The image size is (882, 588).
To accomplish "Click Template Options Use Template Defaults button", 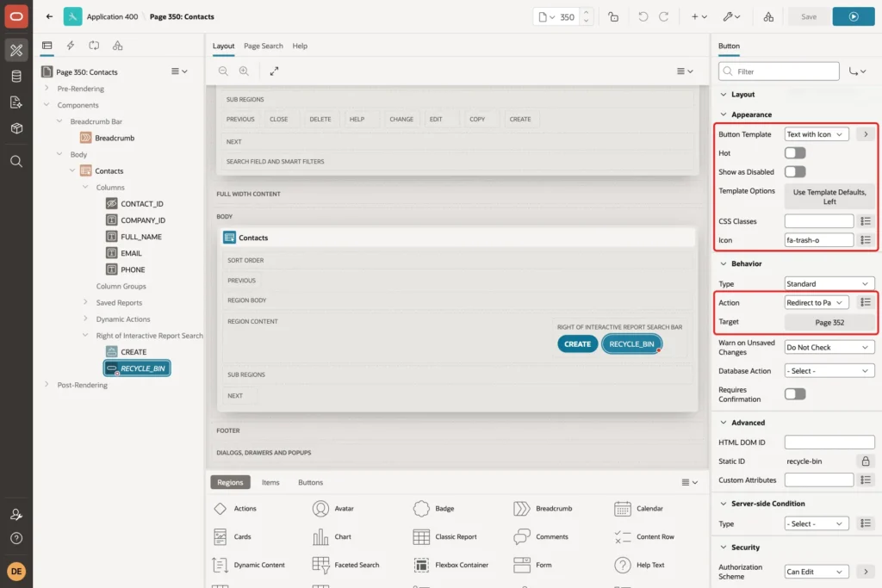I will point(829,197).
